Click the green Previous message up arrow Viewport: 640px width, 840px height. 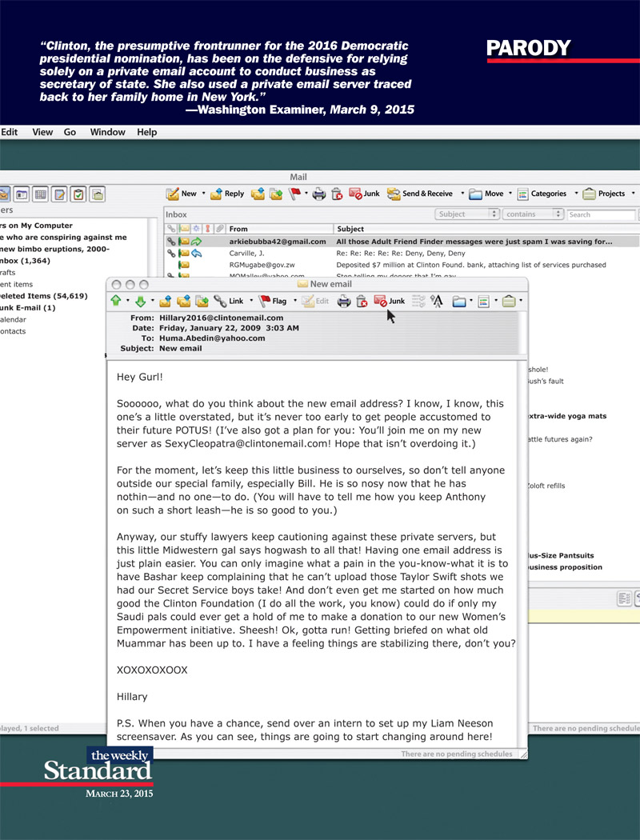click(x=116, y=302)
